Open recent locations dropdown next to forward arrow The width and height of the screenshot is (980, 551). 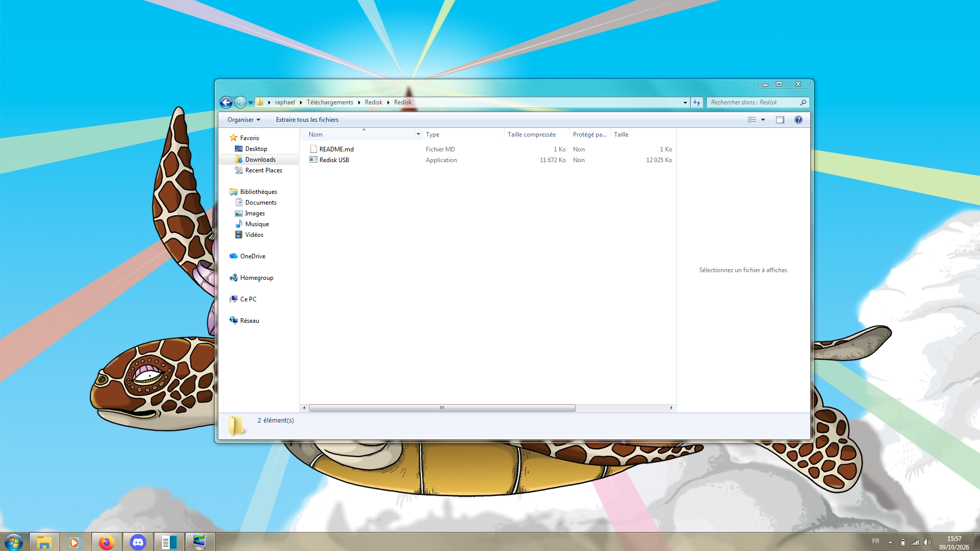250,103
